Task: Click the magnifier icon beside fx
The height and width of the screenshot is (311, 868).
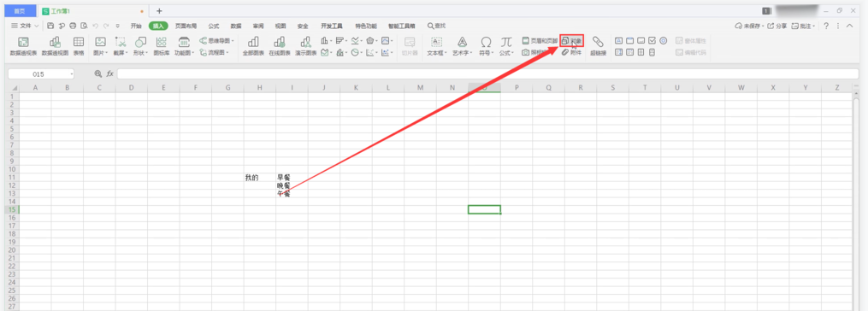Action: click(98, 73)
